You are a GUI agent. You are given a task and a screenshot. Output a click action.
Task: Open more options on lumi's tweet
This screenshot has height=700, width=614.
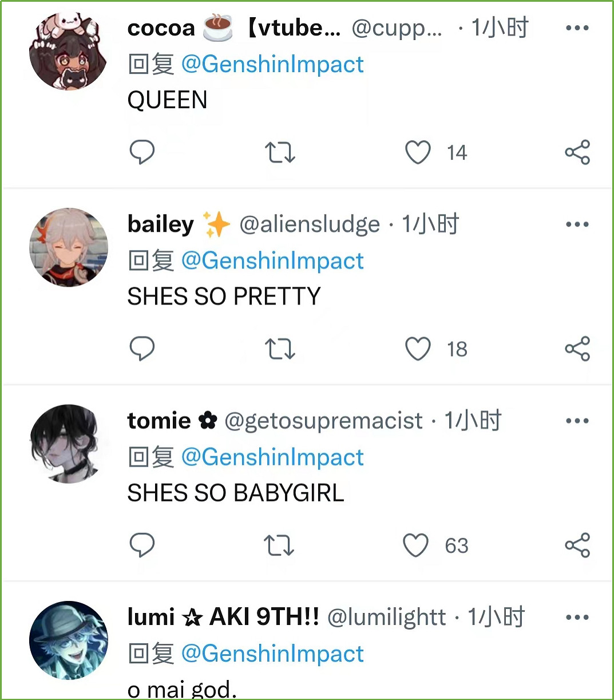577,617
